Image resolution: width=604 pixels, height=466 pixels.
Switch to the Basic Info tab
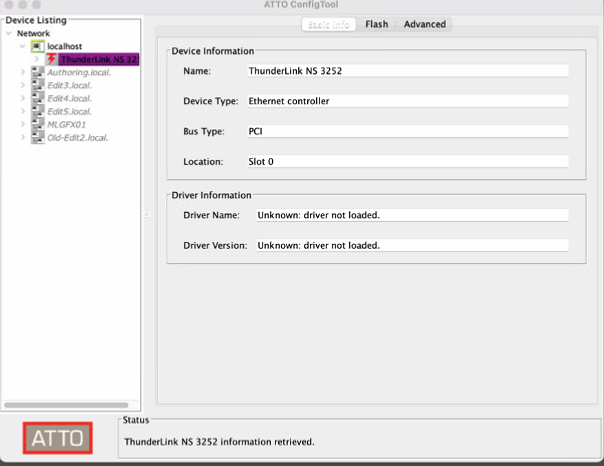click(x=329, y=25)
